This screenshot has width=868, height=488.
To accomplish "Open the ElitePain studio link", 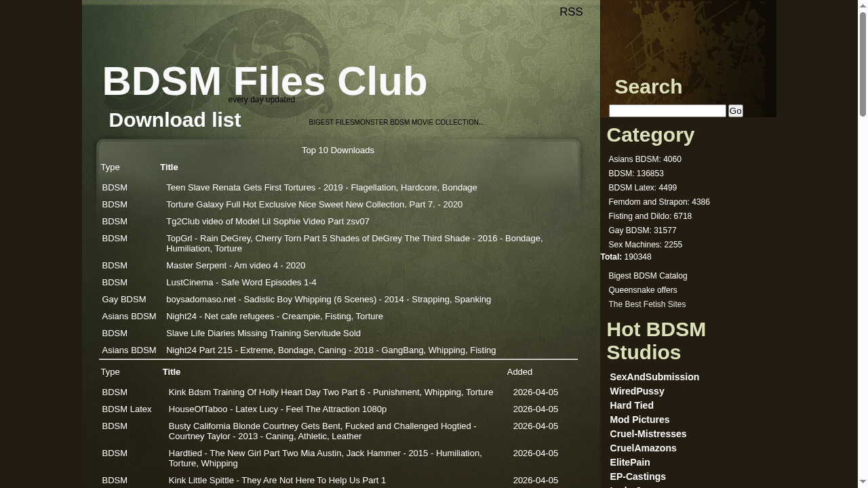I will click(629, 462).
